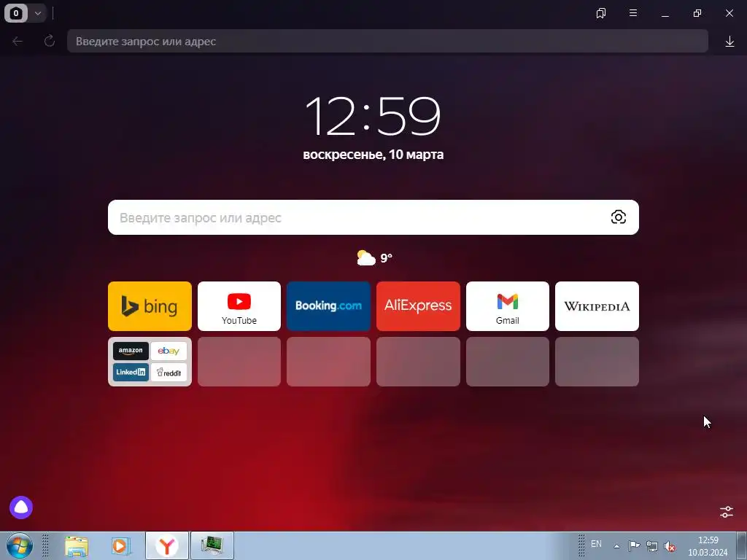Open the browser hamburger menu

tap(633, 13)
